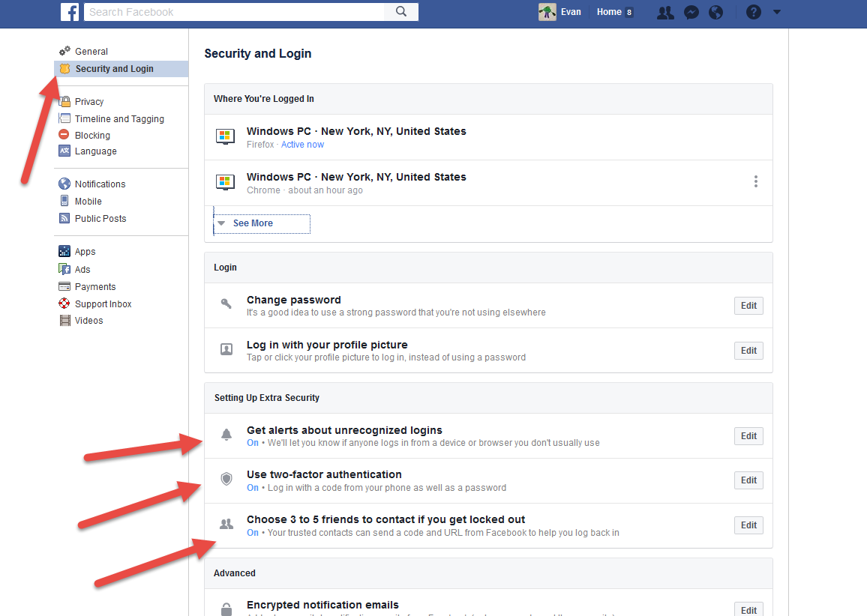Click the Videos film icon
The width and height of the screenshot is (867, 616).
tap(65, 321)
